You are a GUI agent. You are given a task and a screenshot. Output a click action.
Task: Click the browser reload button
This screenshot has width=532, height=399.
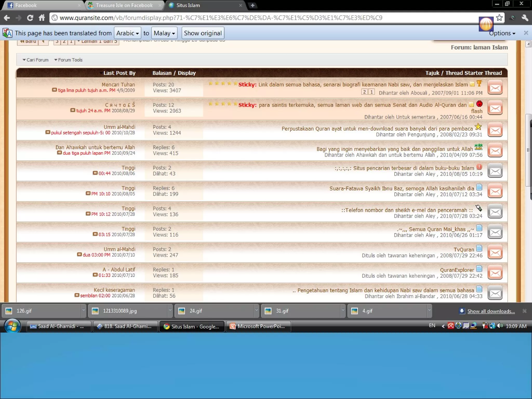(30, 18)
